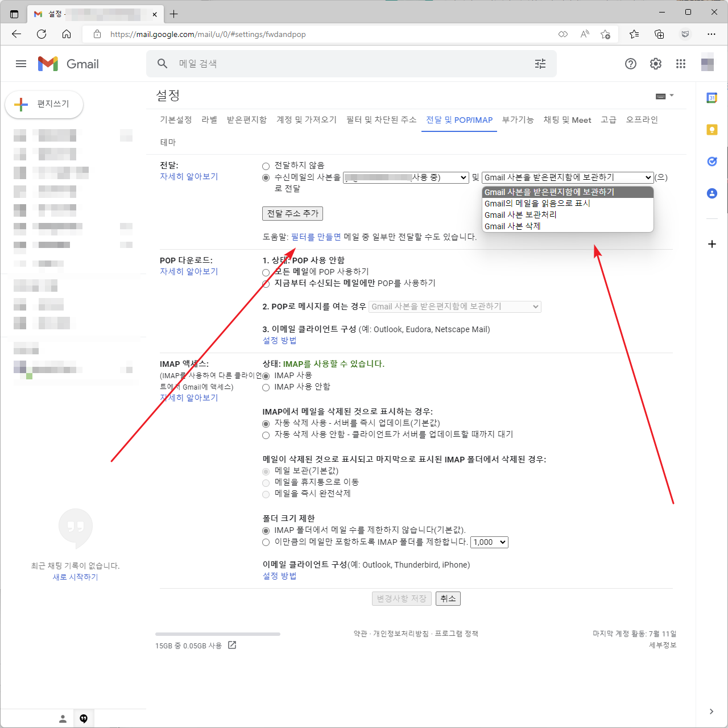Screen dimensions: 728x728
Task: Select 이만큼의 메일만 포함하도록 IMAP 폴더를 제한합니다 radio
Action: [x=266, y=543]
